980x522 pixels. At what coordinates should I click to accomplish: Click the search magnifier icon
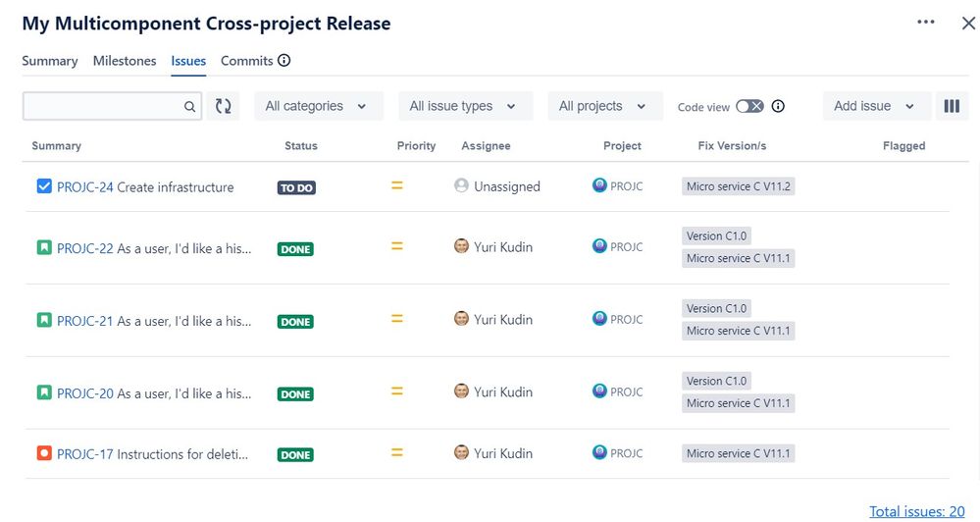190,107
